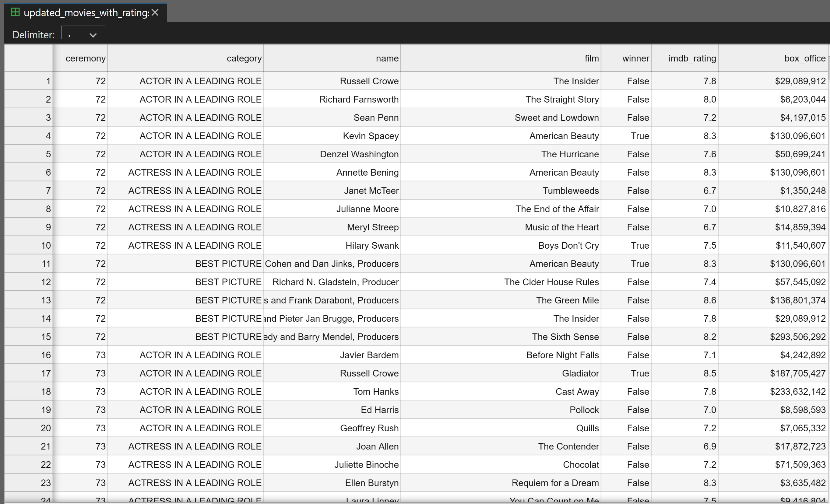
Task: Click the film cell The Green Mile
Action: coord(501,300)
